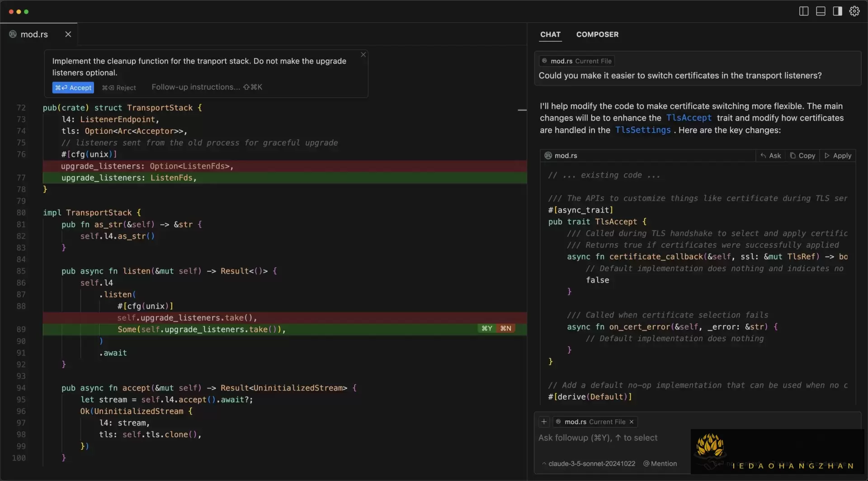
Task: Click the 'pub async fn accept' line
Action: click(209, 388)
